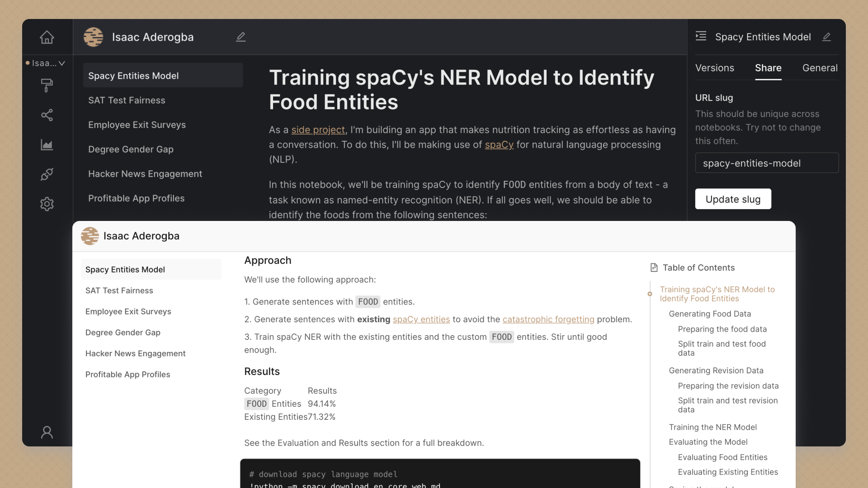
Task: Jump to Training the NER Model section
Action: pyautogui.click(x=712, y=427)
